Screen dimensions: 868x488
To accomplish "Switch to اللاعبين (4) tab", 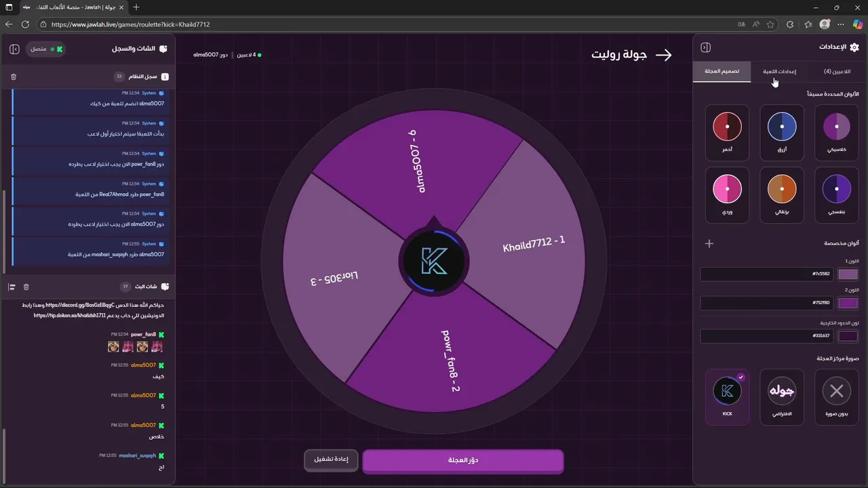I will [x=837, y=71].
